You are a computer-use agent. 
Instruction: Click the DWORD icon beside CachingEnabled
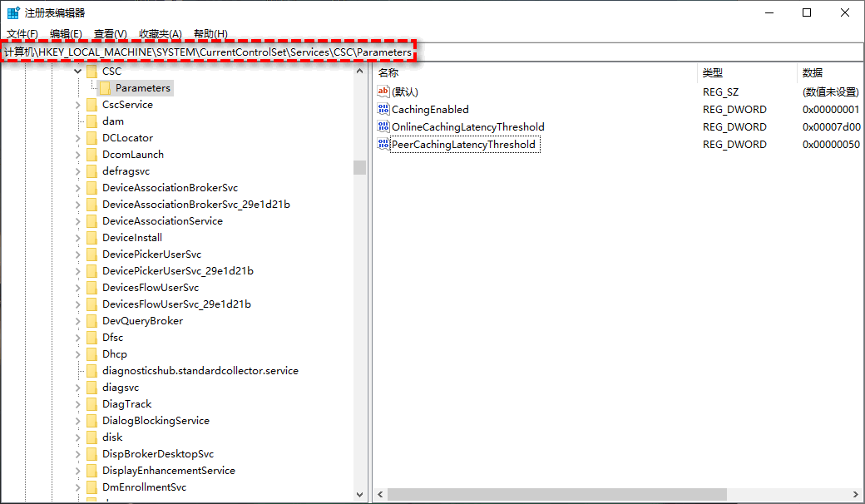click(383, 109)
